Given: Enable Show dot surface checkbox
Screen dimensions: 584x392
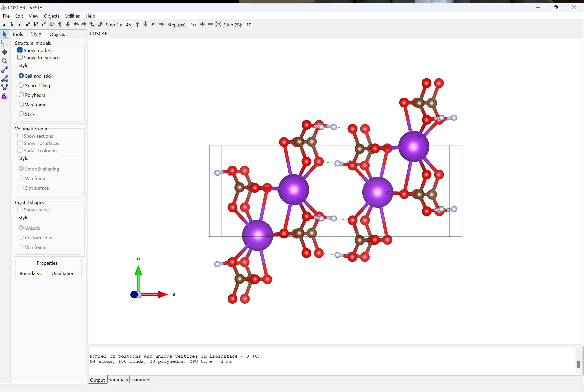Looking at the screenshot, I should [20, 57].
